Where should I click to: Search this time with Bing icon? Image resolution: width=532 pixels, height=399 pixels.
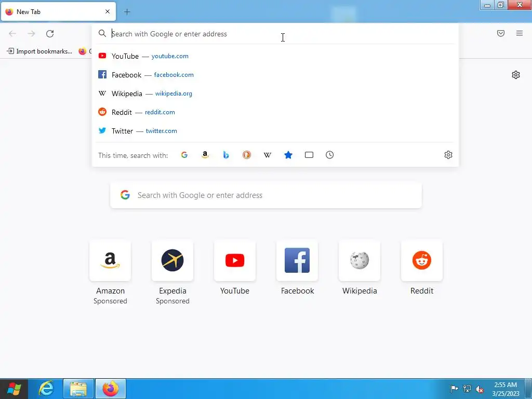point(226,155)
